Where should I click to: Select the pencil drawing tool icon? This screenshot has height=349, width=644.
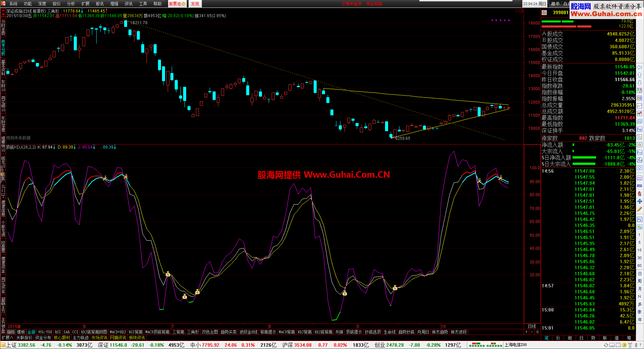(x=640, y=209)
